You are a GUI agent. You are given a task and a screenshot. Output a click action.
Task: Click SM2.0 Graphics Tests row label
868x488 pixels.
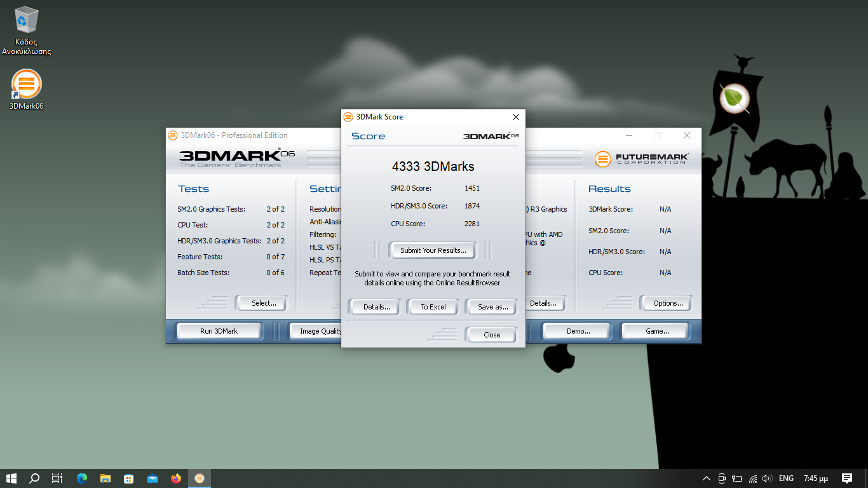(x=212, y=209)
